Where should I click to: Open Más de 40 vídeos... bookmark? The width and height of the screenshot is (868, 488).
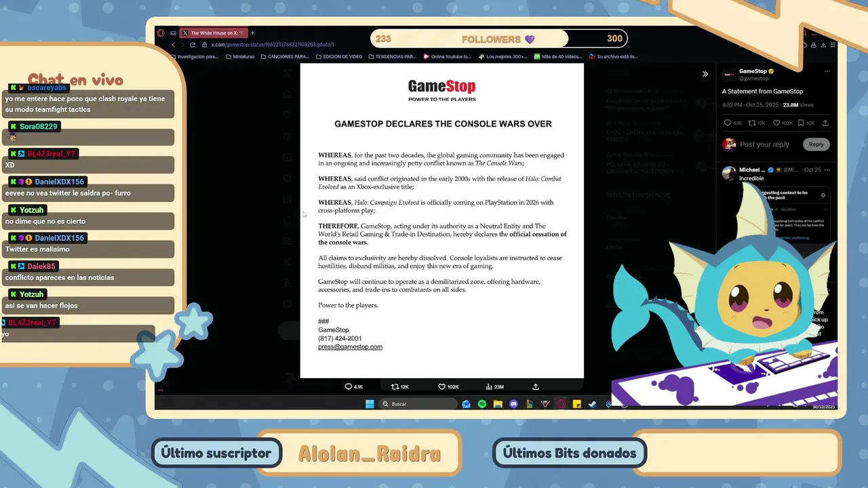tap(558, 57)
